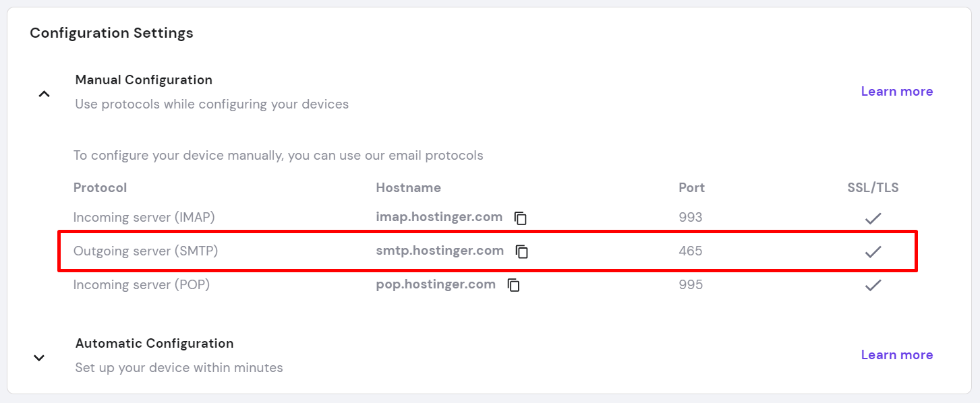The width and height of the screenshot is (980, 403).
Task: Open Learn more for Automatic Configuration
Action: 897,354
